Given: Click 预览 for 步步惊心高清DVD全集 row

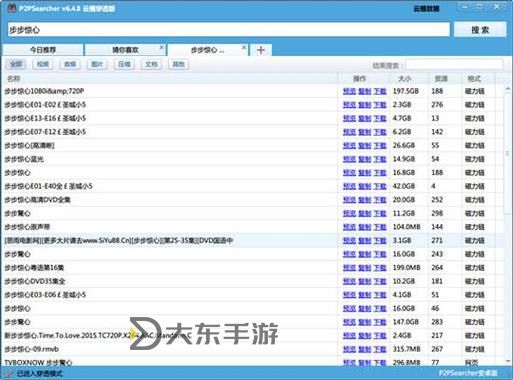Looking at the screenshot, I should (x=349, y=200).
